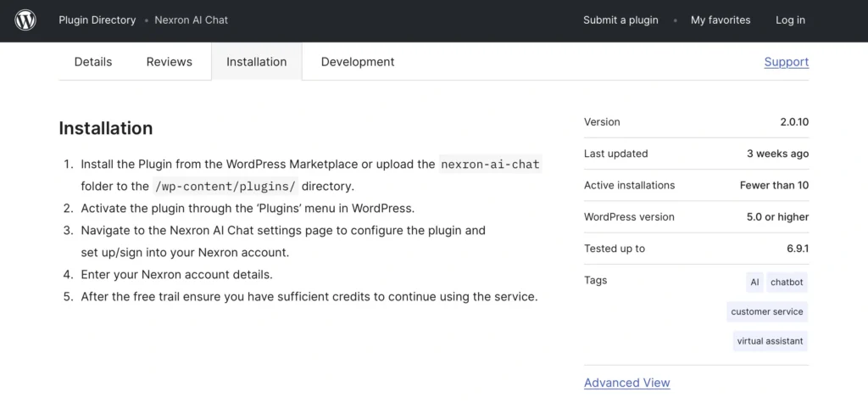Viewport: 868px width, 403px height.
Task: Click the Nexron AI Chat breadcrumb
Action: [191, 20]
